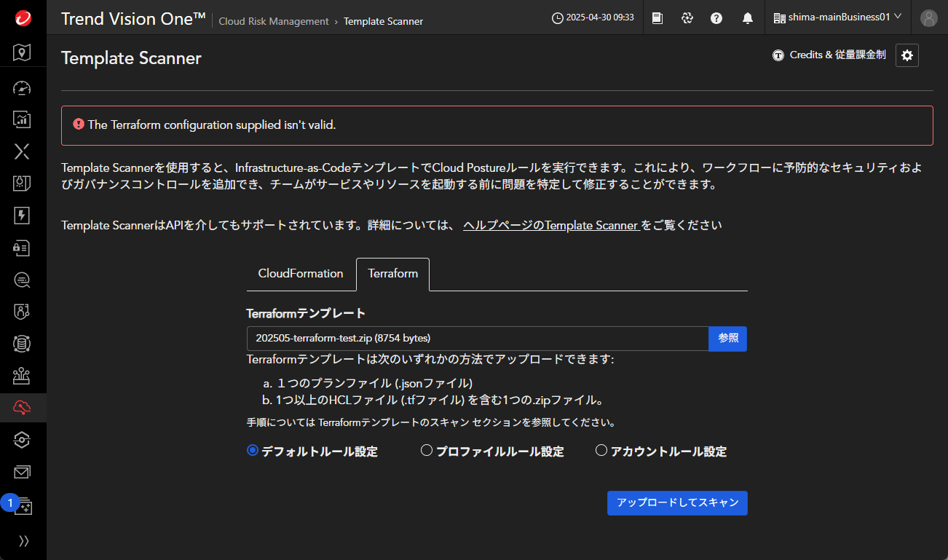
Task: Click the Terraformテンプレート label
Action: click(x=306, y=314)
